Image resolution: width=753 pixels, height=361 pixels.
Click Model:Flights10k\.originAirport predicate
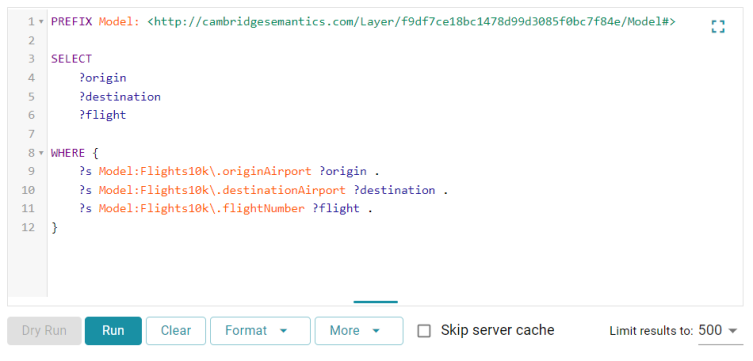click(x=205, y=171)
